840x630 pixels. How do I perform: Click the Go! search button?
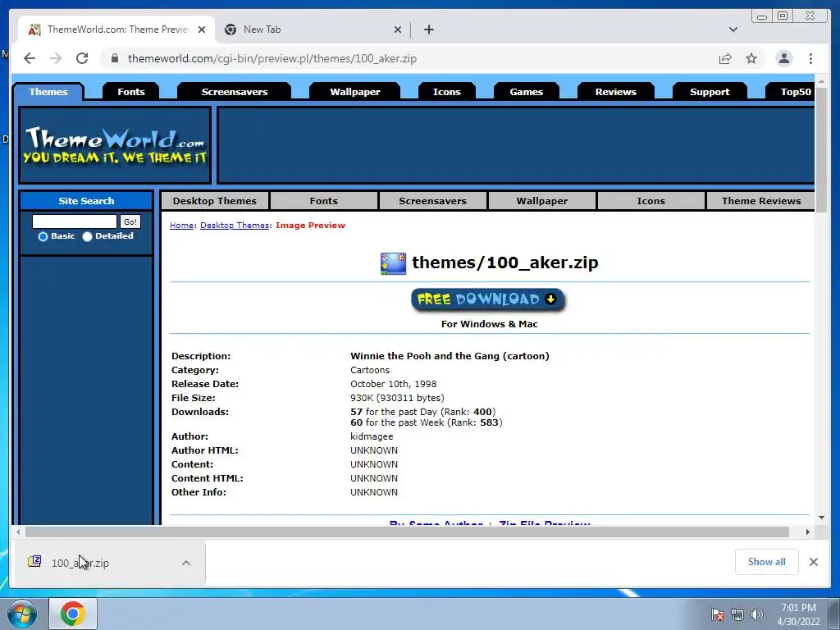tap(130, 221)
